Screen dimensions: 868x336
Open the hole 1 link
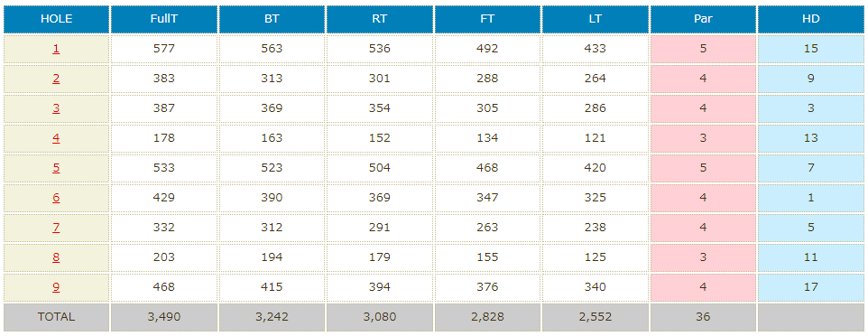(x=56, y=49)
